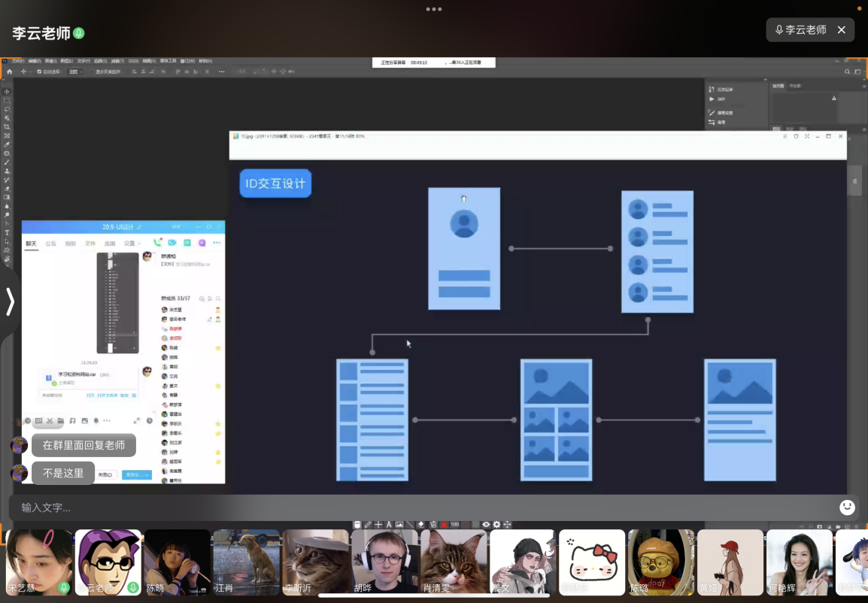Image resolution: width=868 pixels, height=603 pixels.
Task: Click the 打开 link under the rar file
Action: tap(90, 395)
